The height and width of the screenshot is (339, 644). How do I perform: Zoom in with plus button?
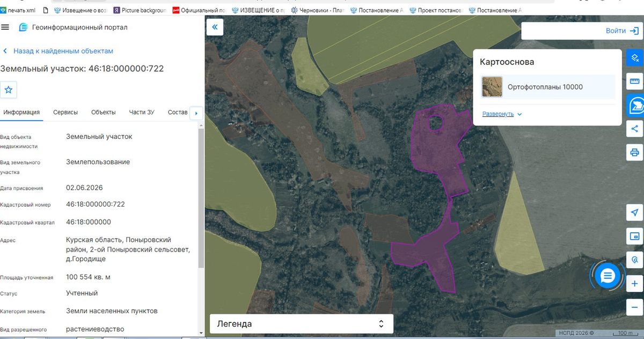click(x=635, y=283)
